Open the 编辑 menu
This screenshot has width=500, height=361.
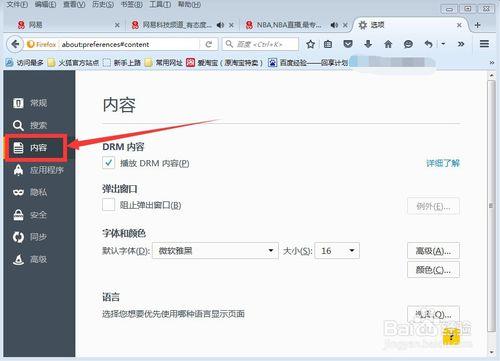45,5
